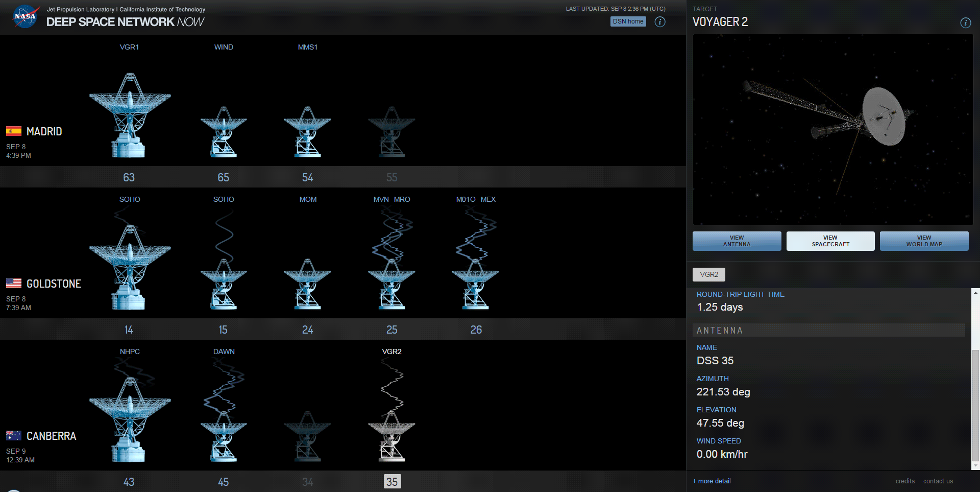
Task: Click the Spain flag beside Madrid
Action: (x=14, y=131)
